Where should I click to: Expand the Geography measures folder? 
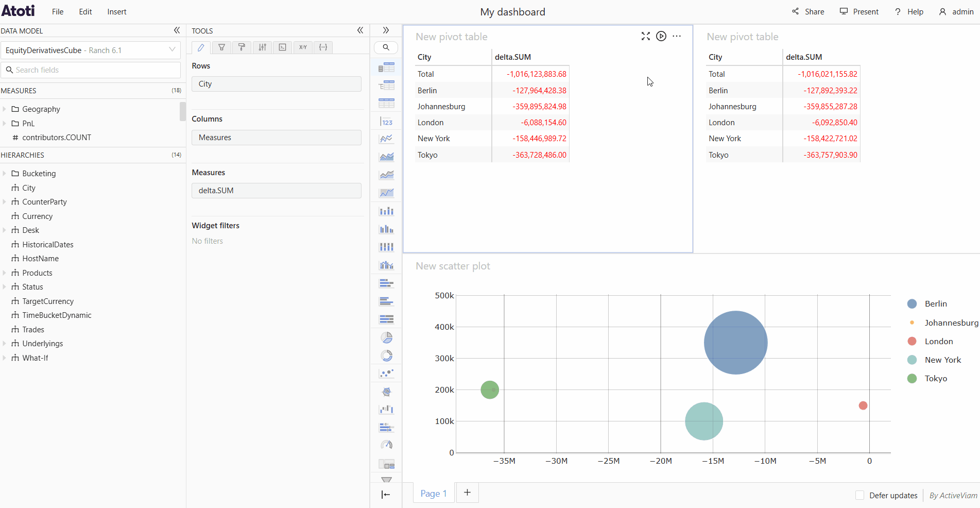[4, 109]
